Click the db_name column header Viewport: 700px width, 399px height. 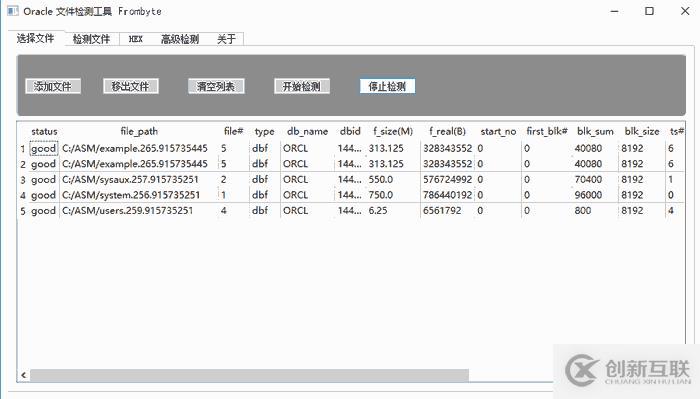click(307, 131)
